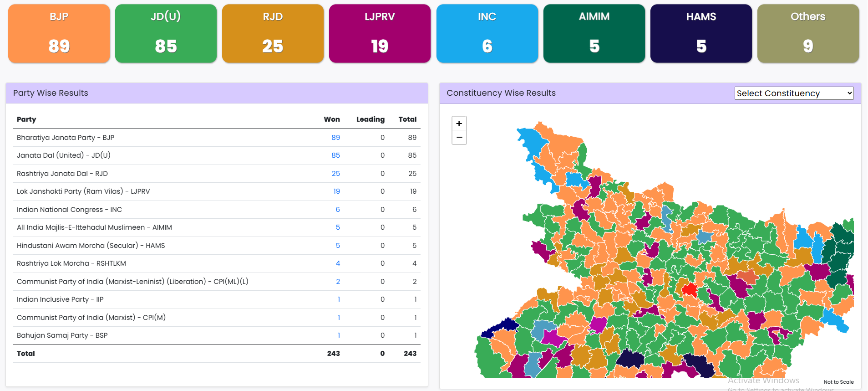Click Indian National Congress won count 6
Screen dimensions: 868x391
[x=338, y=210]
